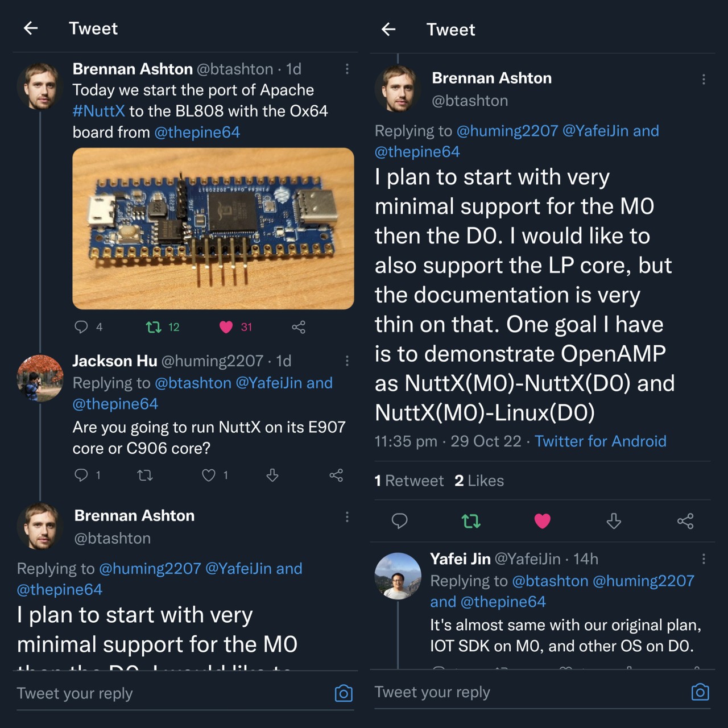View the 2 Likes list
Image resolution: width=728 pixels, height=728 pixels.
pos(479,481)
